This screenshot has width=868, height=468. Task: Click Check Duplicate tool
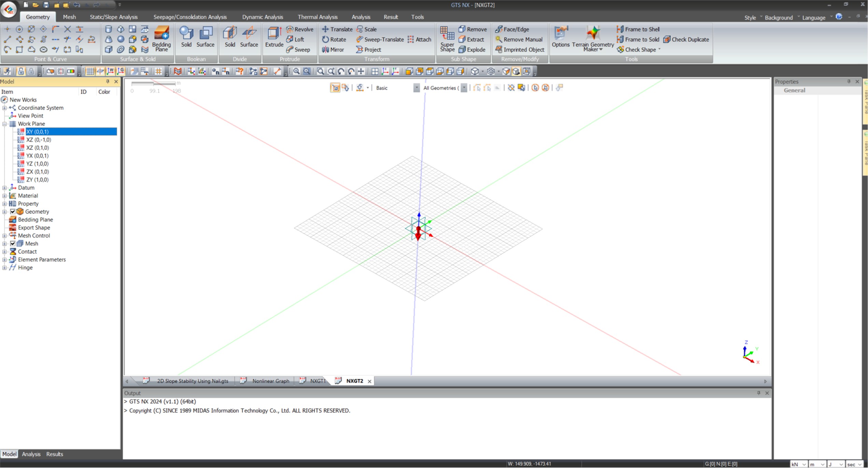686,39
